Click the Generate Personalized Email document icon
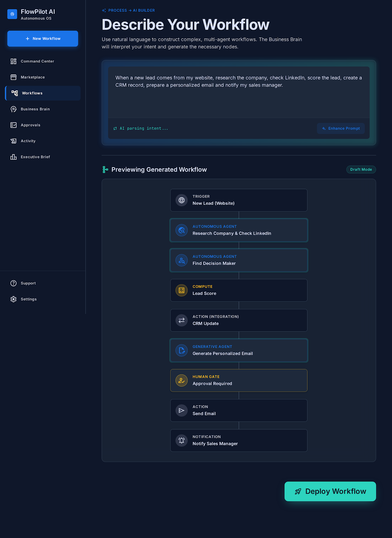 point(182,350)
